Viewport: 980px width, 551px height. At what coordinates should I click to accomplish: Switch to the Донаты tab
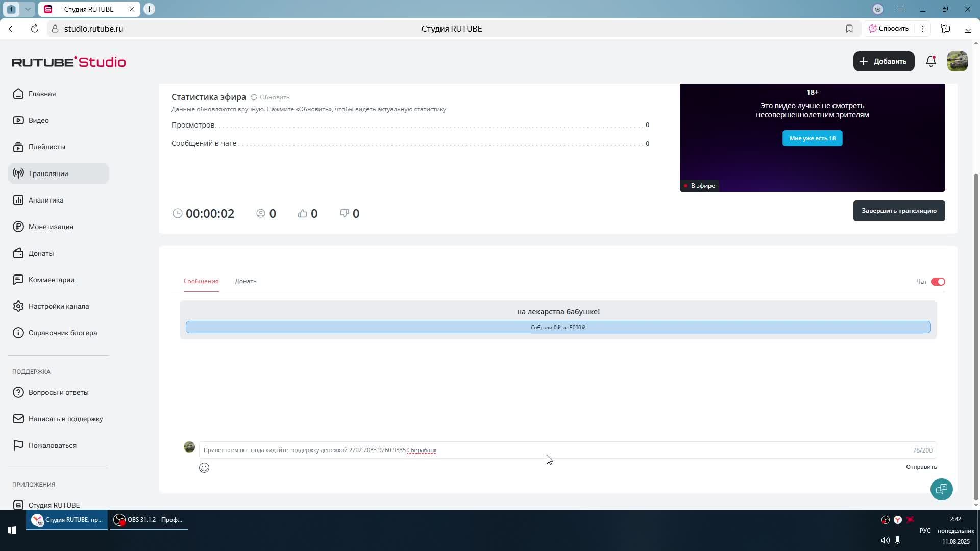pyautogui.click(x=246, y=281)
